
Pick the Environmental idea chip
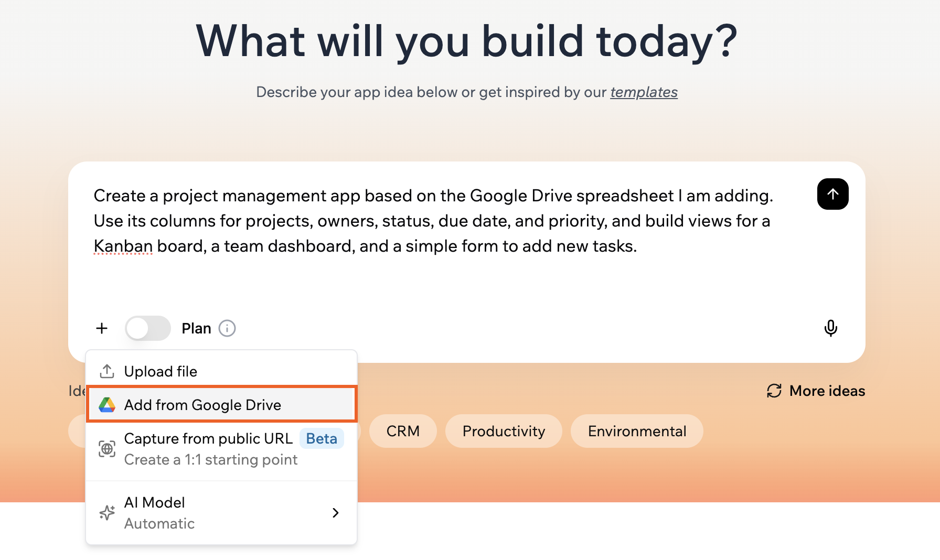click(637, 431)
